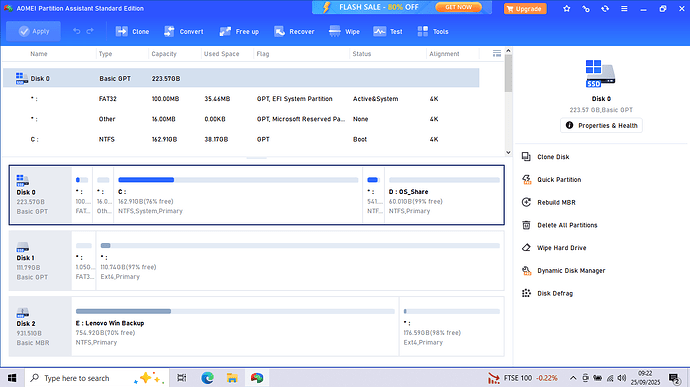Image resolution: width=690 pixels, height=387 pixels.
Task: Click the D: OS_Share usage bar
Action: tap(444, 180)
